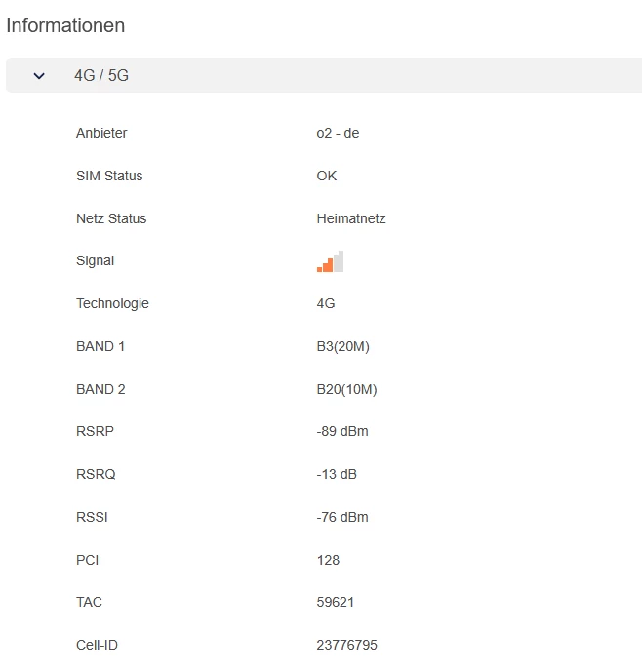Click the RSSI value -76 dBm
This screenshot has width=642, height=672.
pyautogui.click(x=342, y=517)
